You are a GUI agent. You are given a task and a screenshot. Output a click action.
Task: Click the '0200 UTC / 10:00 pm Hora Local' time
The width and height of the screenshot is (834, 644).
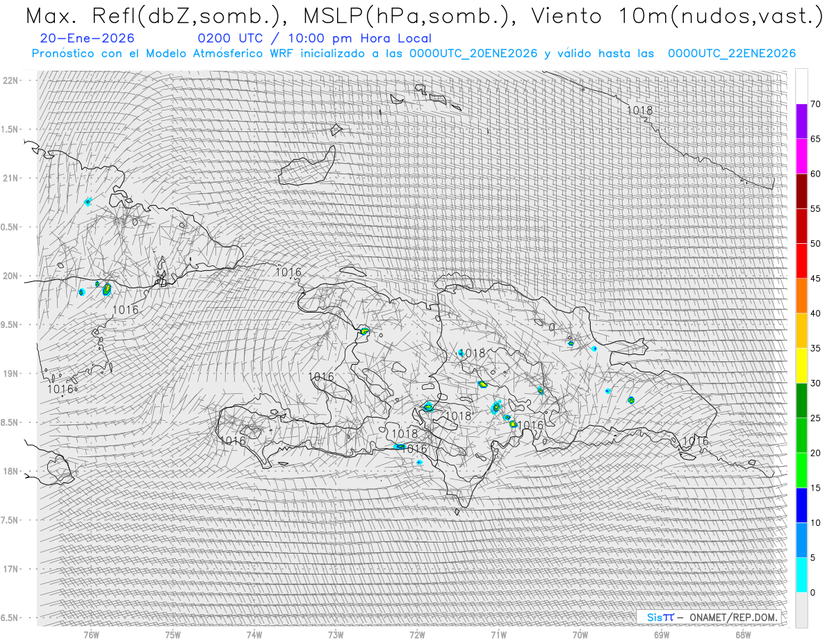[x=315, y=39]
